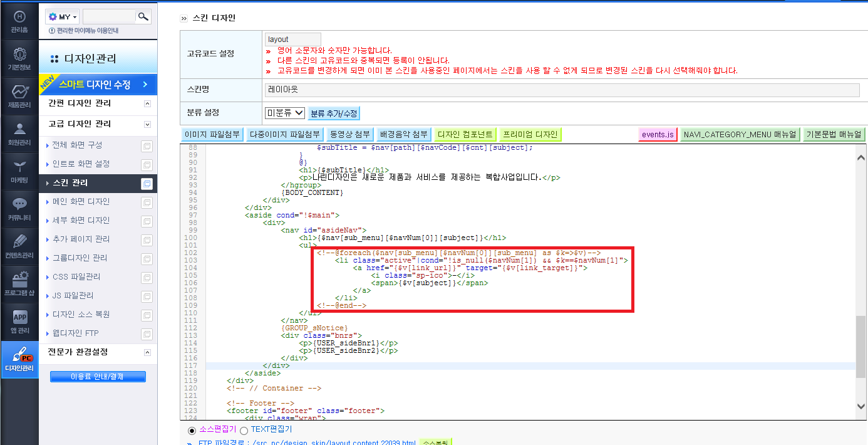
Task: Select the TEXT편집기 radio button
Action: coord(244,431)
